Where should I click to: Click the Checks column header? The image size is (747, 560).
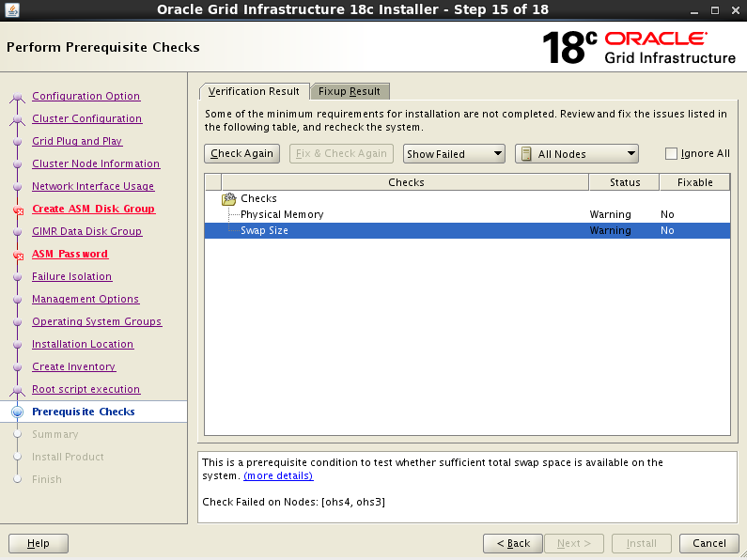click(405, 182)
